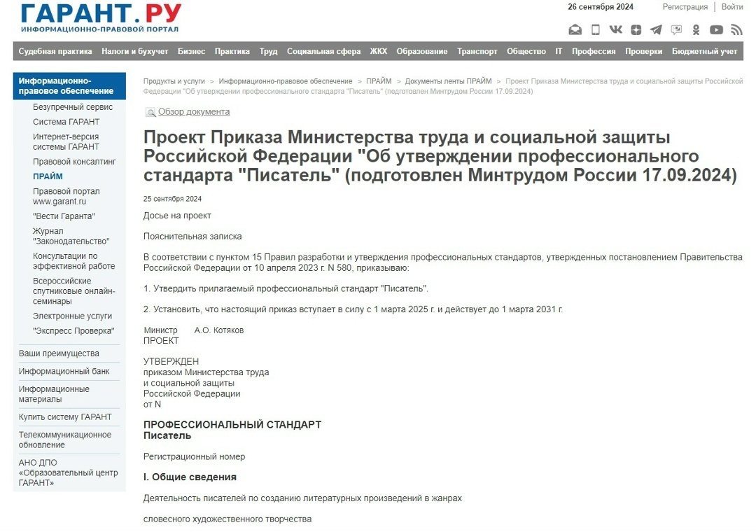Viewport: 756px width, 532px height.
Task: Open the Судебная практика menu item
Action: pyautogui.click(x=55, y=51)
